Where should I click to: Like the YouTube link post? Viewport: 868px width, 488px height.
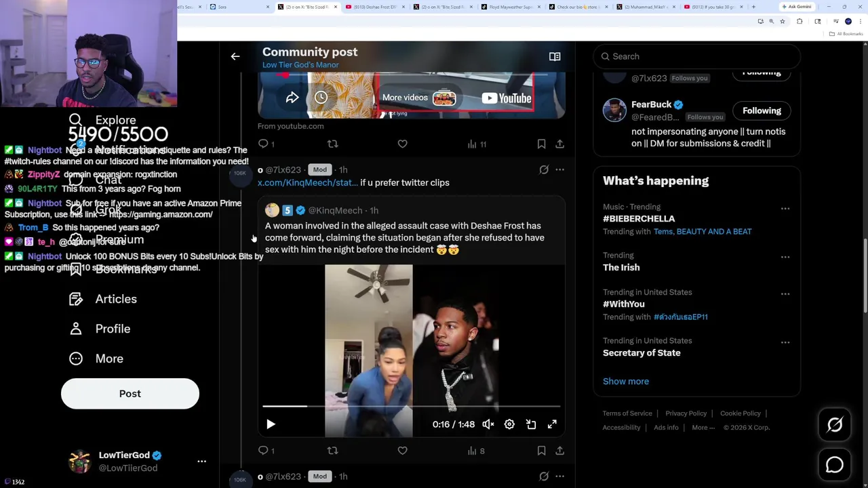(402, 144)
